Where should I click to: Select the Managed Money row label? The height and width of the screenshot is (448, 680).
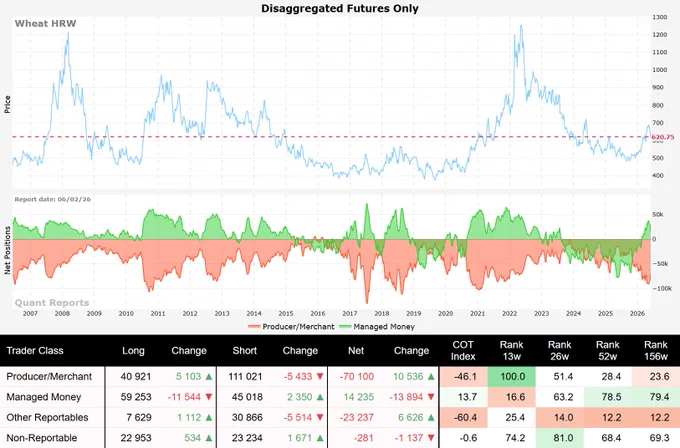click(44, 397)
